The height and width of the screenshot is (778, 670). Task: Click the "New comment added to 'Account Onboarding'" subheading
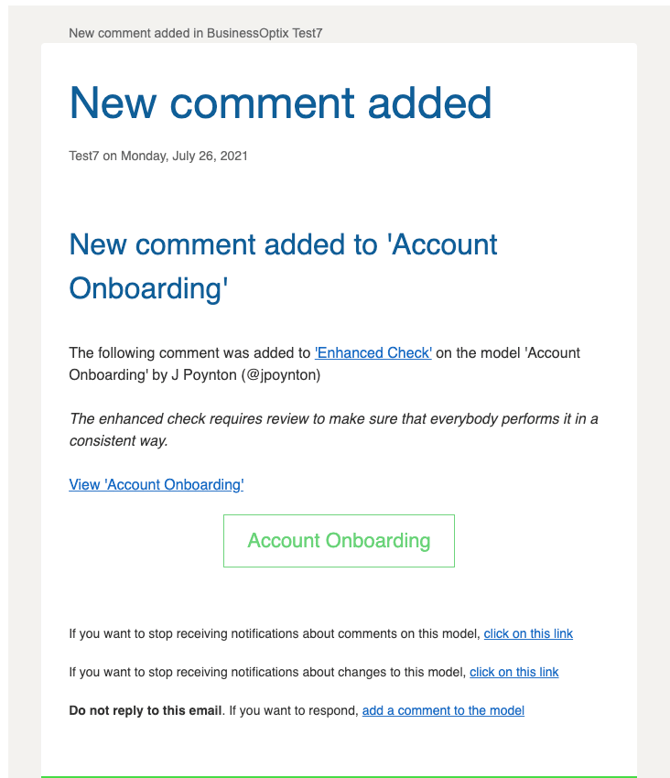point(283,266)
